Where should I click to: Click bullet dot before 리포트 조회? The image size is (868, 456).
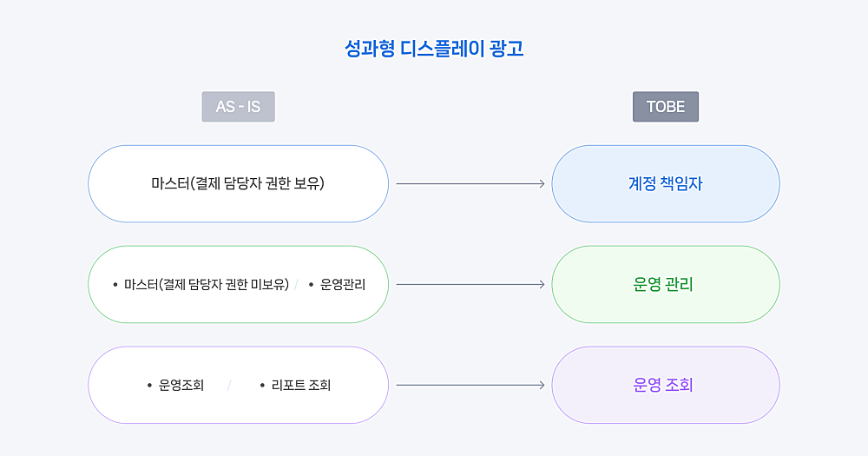click(x=262, y=385)
